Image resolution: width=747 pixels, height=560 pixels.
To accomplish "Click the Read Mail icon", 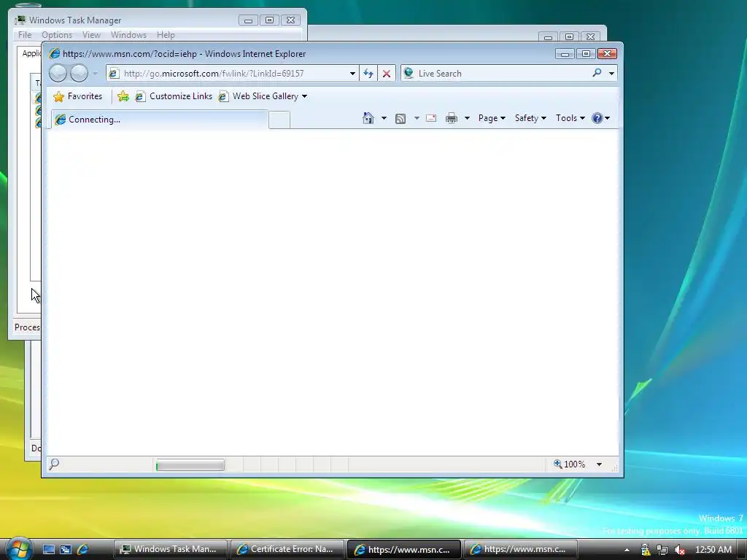I will (x=431, y=118).
